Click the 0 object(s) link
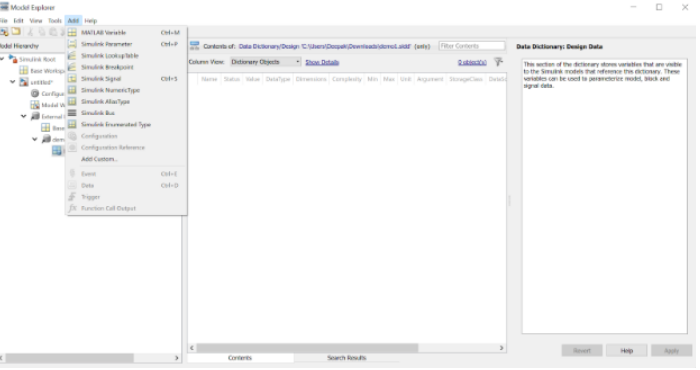Screen dimensions: 700x370 pos(472,62)
